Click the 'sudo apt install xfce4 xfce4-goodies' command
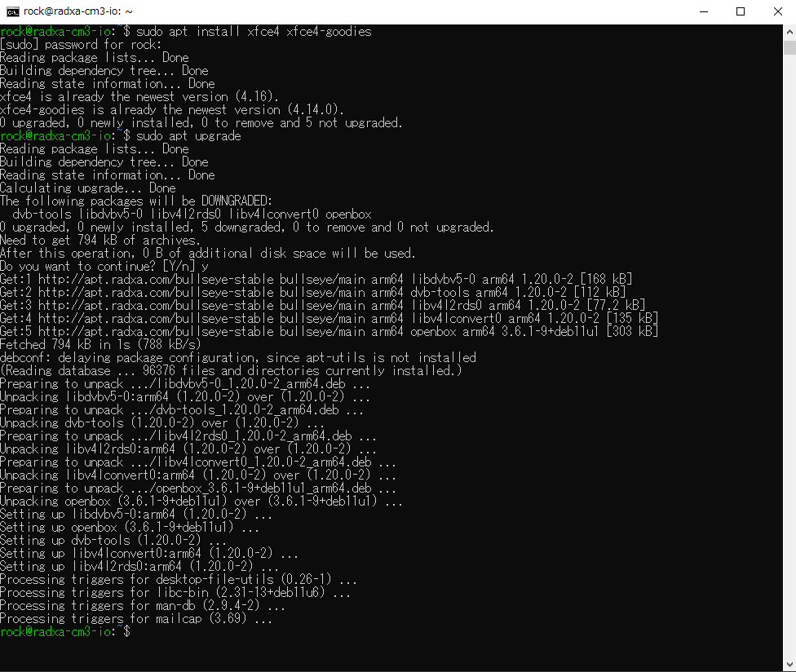796x672 pixels. (x=254, y=32)
